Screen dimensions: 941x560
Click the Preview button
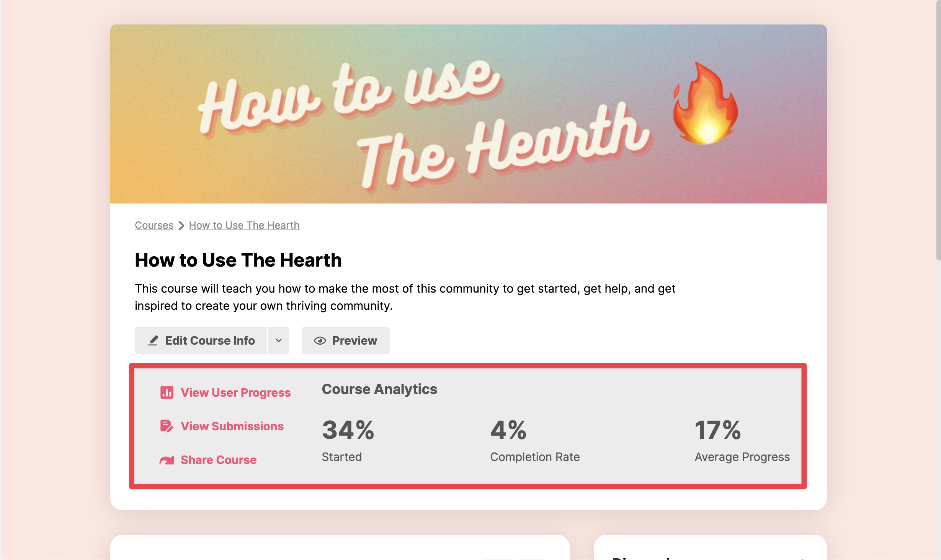tap(346, 340)
